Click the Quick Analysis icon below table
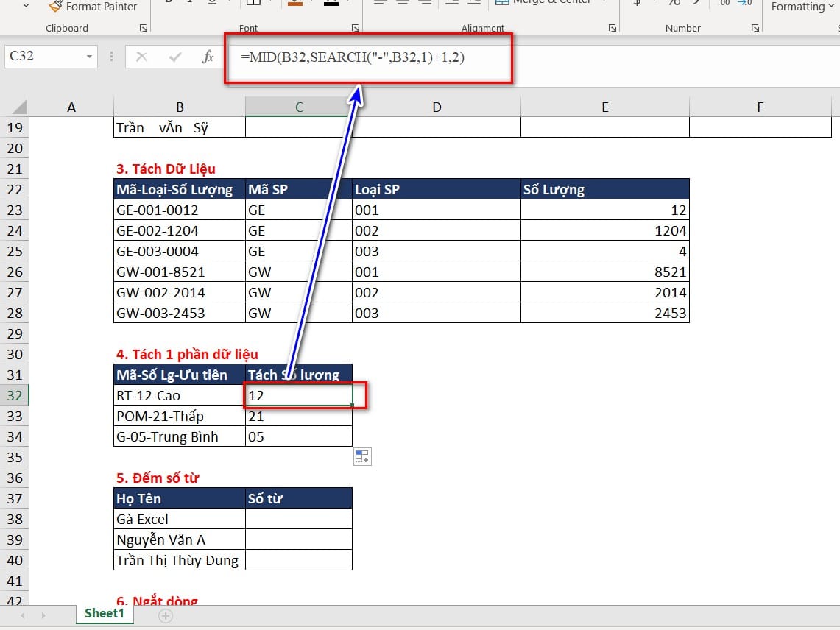This screenshot has height=630, width=840. pos(362,457)
